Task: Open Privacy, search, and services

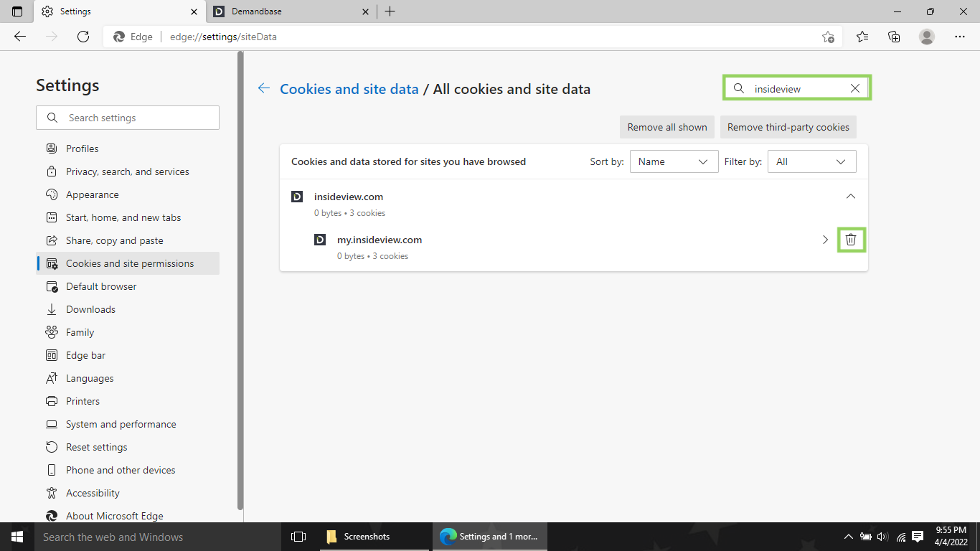Action: click(x=128, y=171)
